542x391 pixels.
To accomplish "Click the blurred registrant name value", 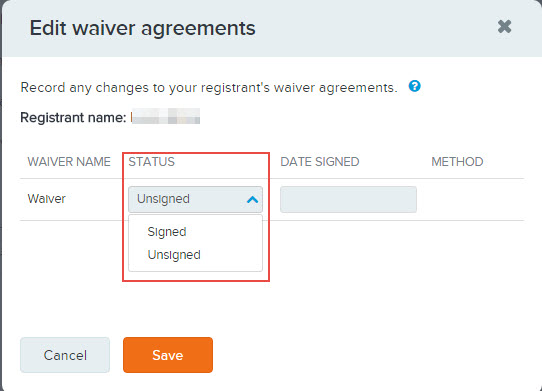I will (x=165, y=116).
